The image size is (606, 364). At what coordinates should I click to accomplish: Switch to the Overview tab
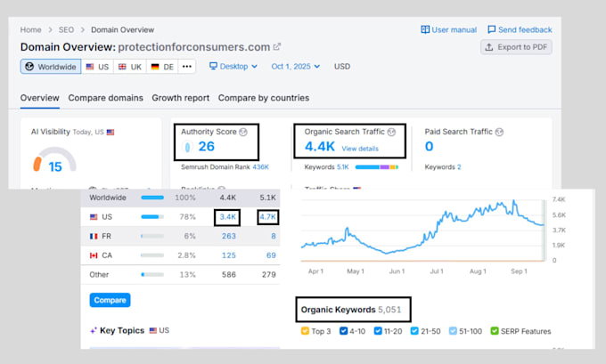point(40,98)
